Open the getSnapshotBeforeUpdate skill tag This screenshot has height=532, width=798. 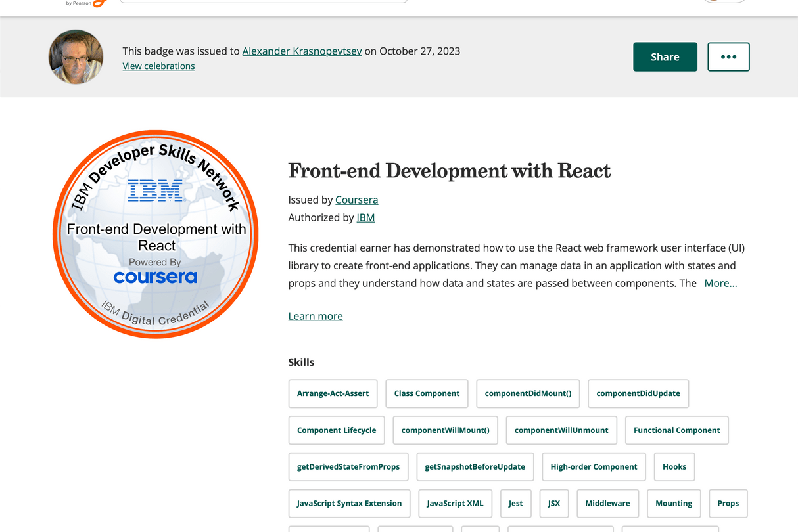pos(475,467)
